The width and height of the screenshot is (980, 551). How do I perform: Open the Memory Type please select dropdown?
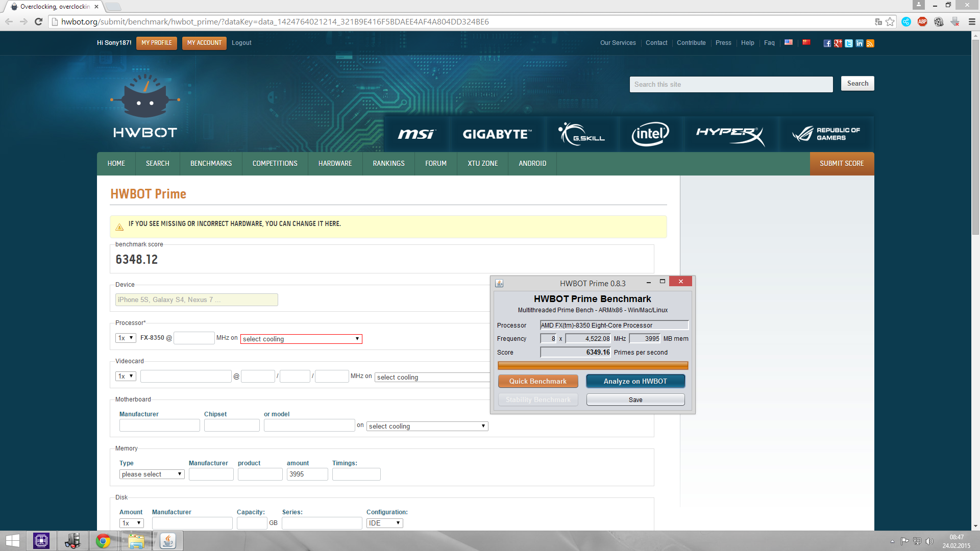[152, 474]
